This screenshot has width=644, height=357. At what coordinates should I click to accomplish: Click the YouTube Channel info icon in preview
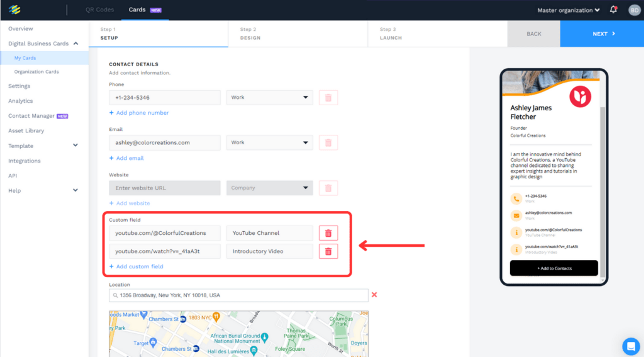tap(516, 233)
